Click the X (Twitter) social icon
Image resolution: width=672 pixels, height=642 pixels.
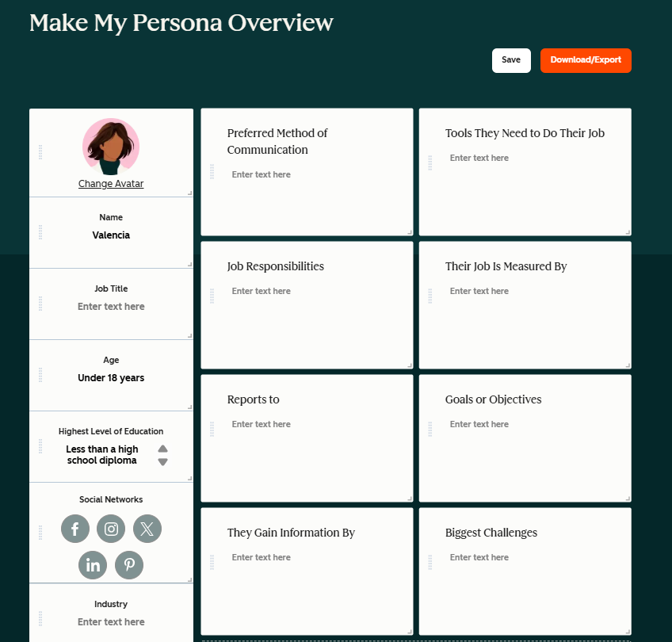click(147, 529)
